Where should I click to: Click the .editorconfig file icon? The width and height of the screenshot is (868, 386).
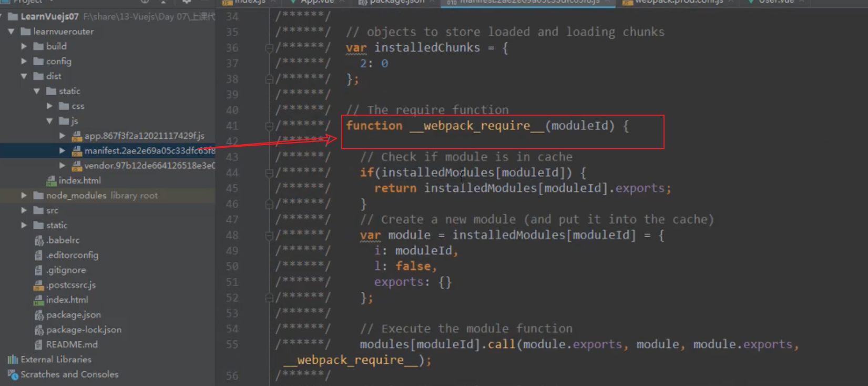pyautogui.click(x=38, y=256)
